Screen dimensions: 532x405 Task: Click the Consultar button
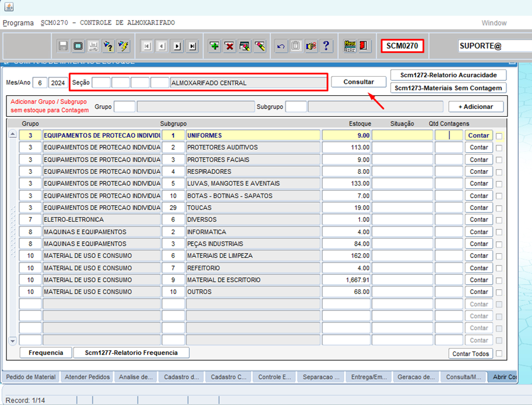pyautogui.click(x=359, y=82)
